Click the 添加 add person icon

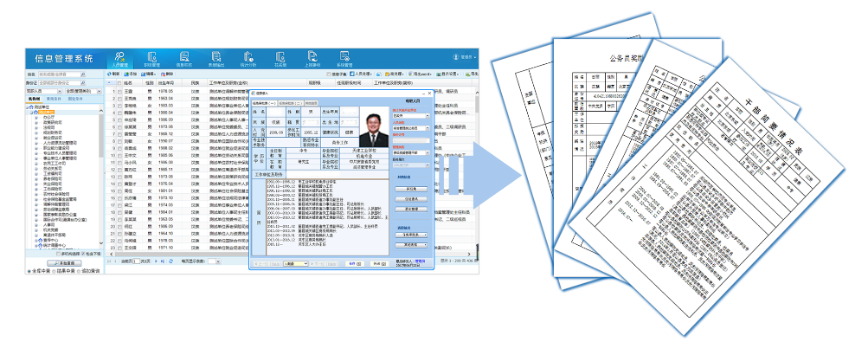tap(130, 73)
